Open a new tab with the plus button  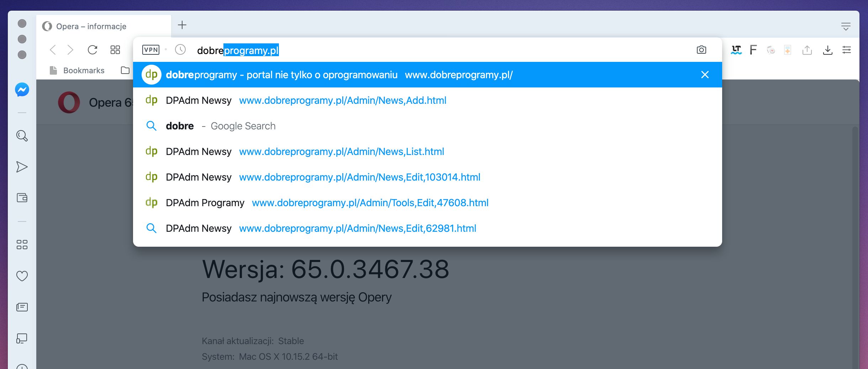(182, 25)
